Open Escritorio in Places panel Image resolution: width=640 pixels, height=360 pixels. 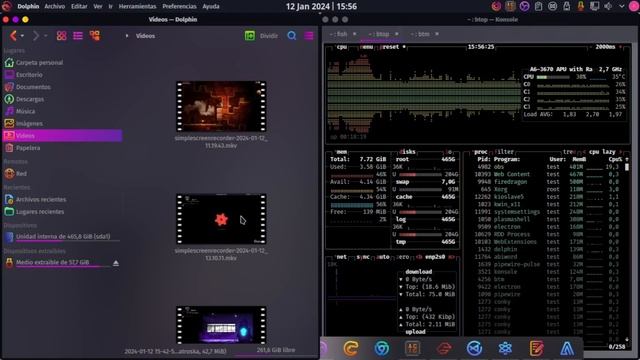[62, 75]
